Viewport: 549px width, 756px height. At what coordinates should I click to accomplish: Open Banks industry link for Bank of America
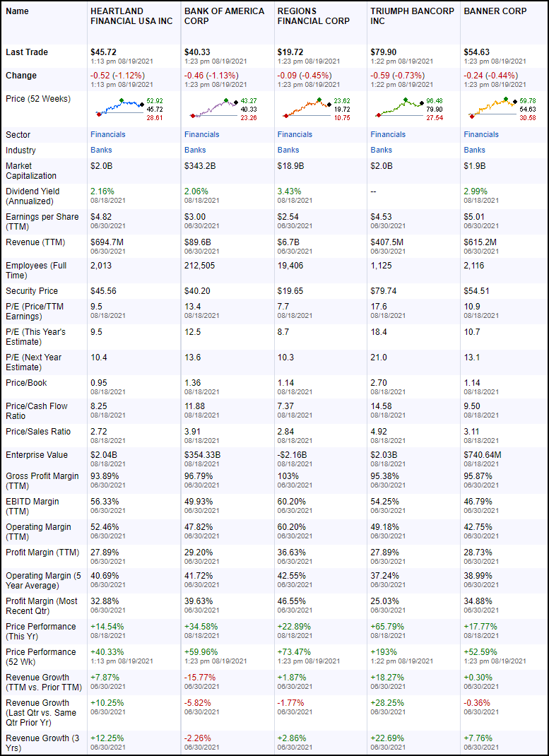pyautogui.click(x=195, y=150)
